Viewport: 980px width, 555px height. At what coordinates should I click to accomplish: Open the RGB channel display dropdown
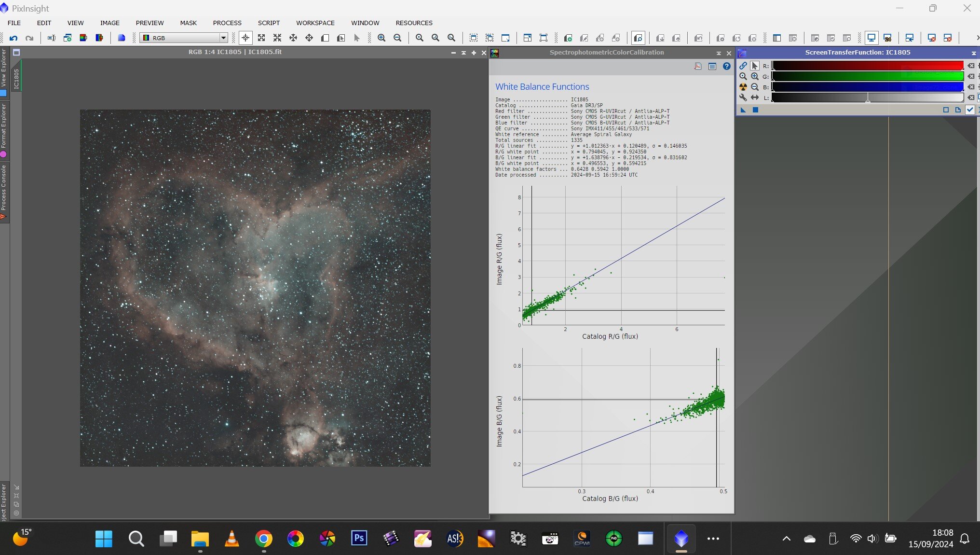point(223,38)
